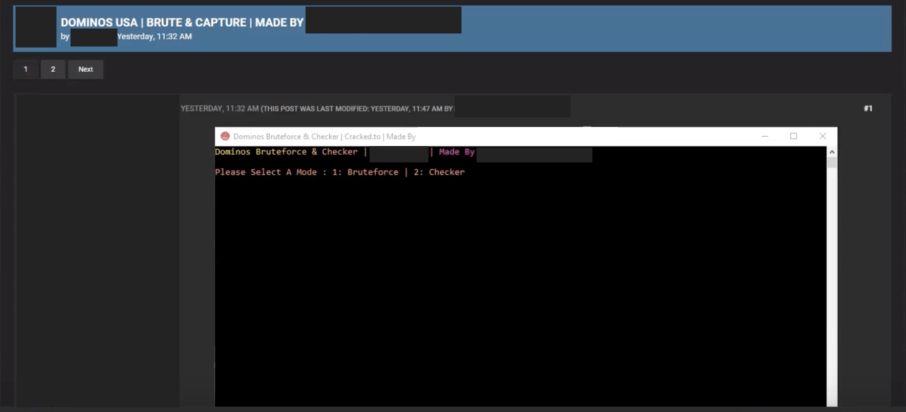Click the 'Yesterday, 11:32 AM' header date
The image size is (906, 412).
[155, 36]
